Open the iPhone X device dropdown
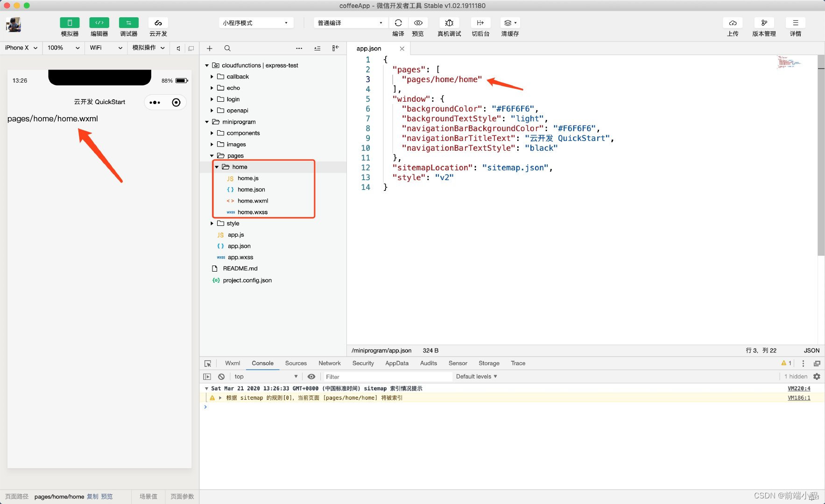Image resolution: width=825 pixels, height=504 pixels. (21, 48)
